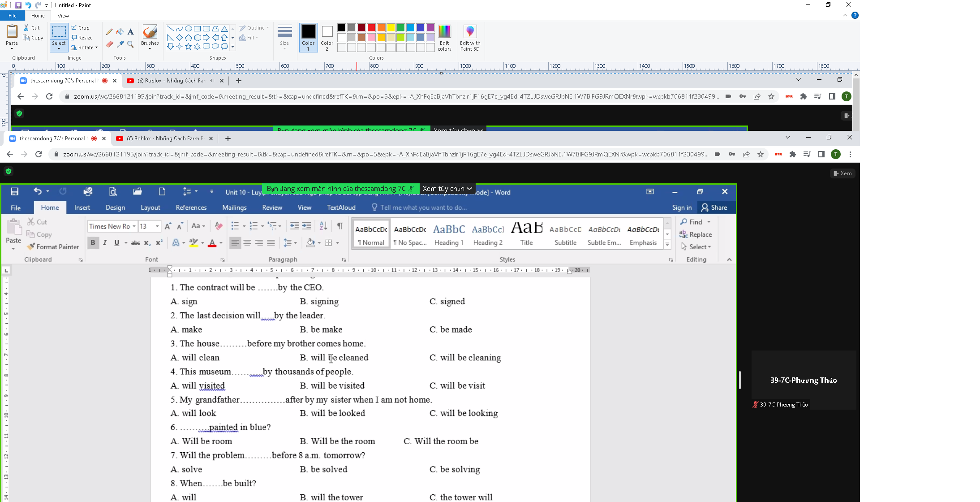Open the Change Case Aa dropdown in Word

(198, 226)
